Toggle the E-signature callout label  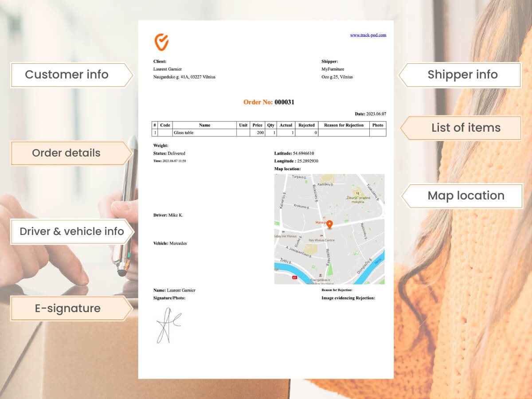[x=66, y=308]
